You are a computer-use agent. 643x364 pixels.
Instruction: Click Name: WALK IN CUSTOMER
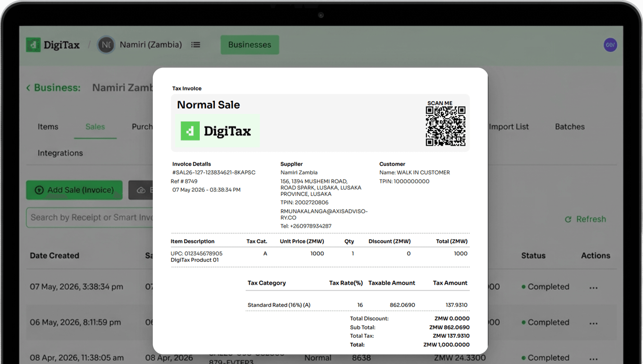[x=414, y=173]
